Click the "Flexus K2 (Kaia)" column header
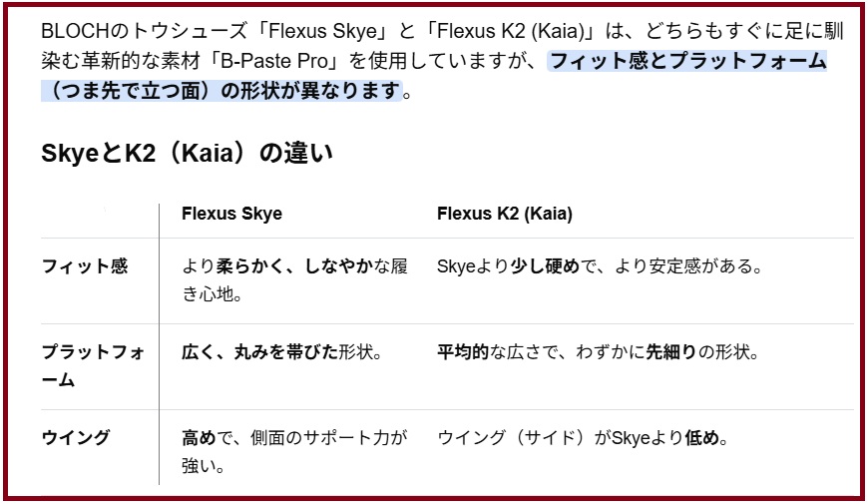This screenshot has width=868, height=504. [504, 214]
